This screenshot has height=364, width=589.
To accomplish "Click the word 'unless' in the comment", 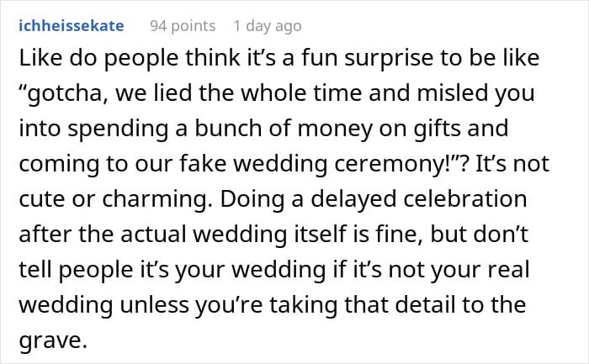I will 154,304.
